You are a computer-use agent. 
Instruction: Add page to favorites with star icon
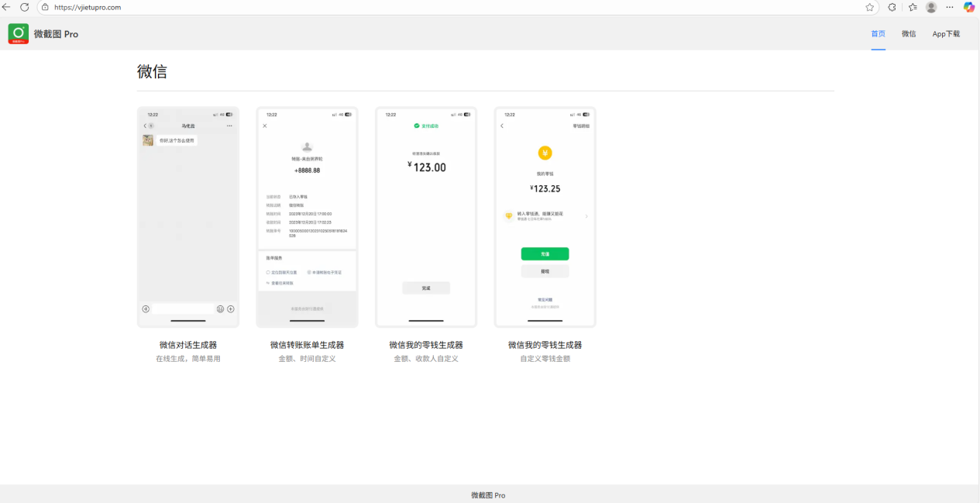tap(870, 7)
